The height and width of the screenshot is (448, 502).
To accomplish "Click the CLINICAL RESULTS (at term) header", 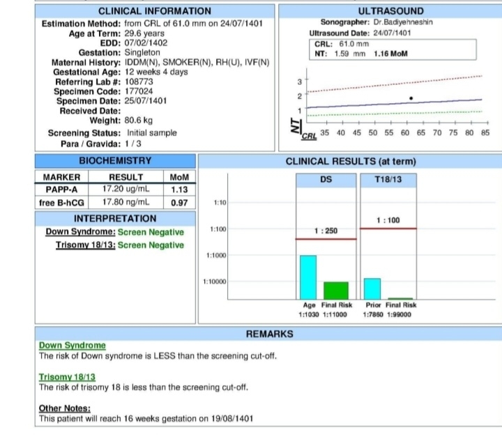I will [x=351, y=161].
